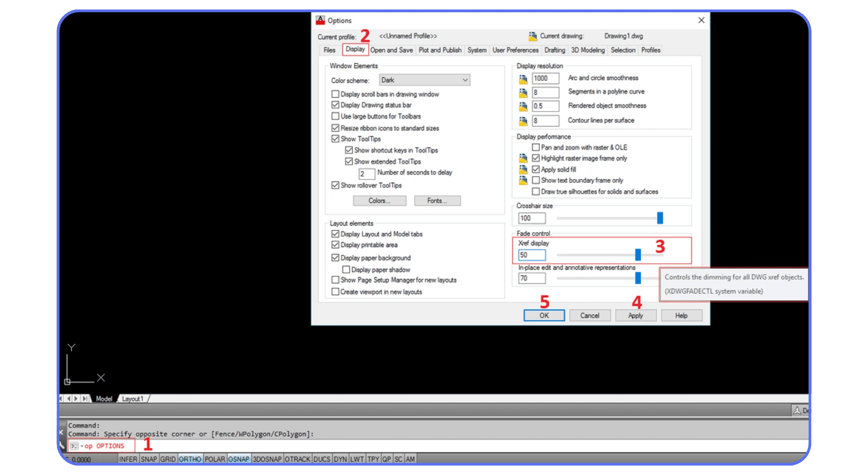Screen dimensions: 868x475
Task: Toggle TPY transparency in the status bar
Action: coord(373,459)
